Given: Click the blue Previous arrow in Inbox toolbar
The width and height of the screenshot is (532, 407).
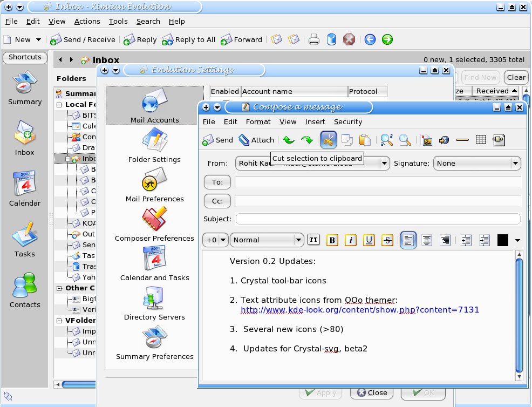Looking at the screenshot, I should pyautogui.click(x=370, y=39).
